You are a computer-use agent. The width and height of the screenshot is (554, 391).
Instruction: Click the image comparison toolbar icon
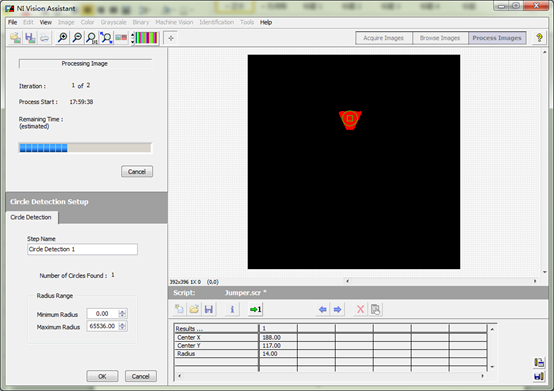point(121,38)
